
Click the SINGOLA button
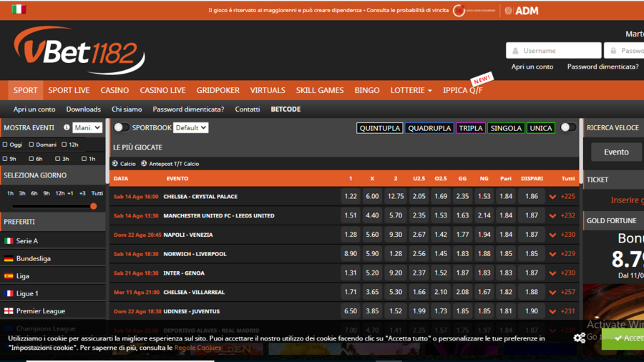coord(506,128)
